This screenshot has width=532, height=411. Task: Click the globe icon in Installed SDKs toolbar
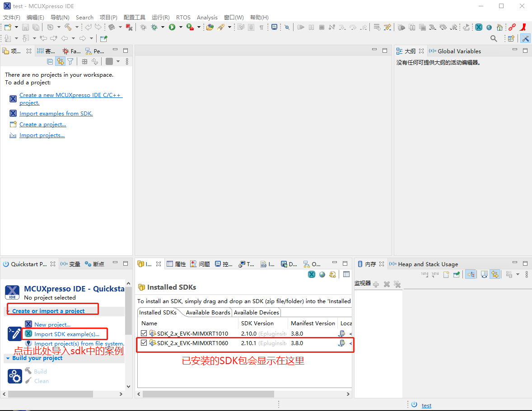tap(322, 274)
